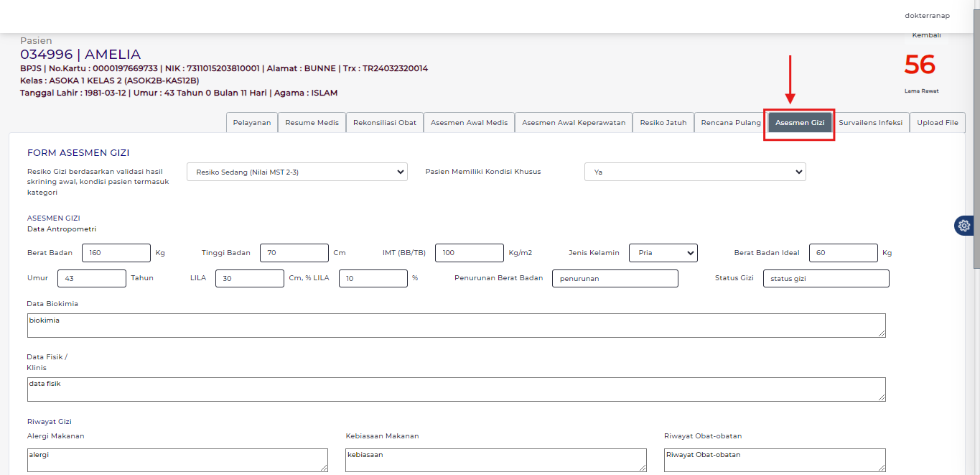Click the settings gear icon on right edge

[x=963, y=226]
